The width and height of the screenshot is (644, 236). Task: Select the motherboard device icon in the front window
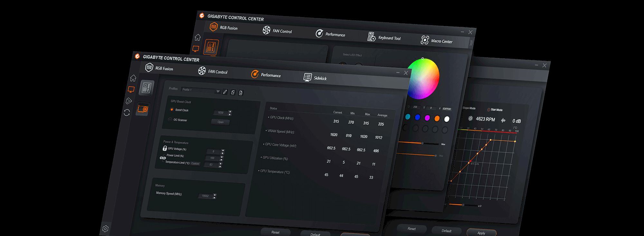147,88
